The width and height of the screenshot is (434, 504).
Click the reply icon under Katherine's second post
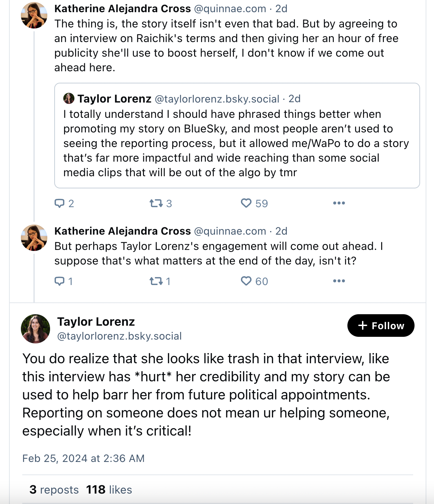60,281
